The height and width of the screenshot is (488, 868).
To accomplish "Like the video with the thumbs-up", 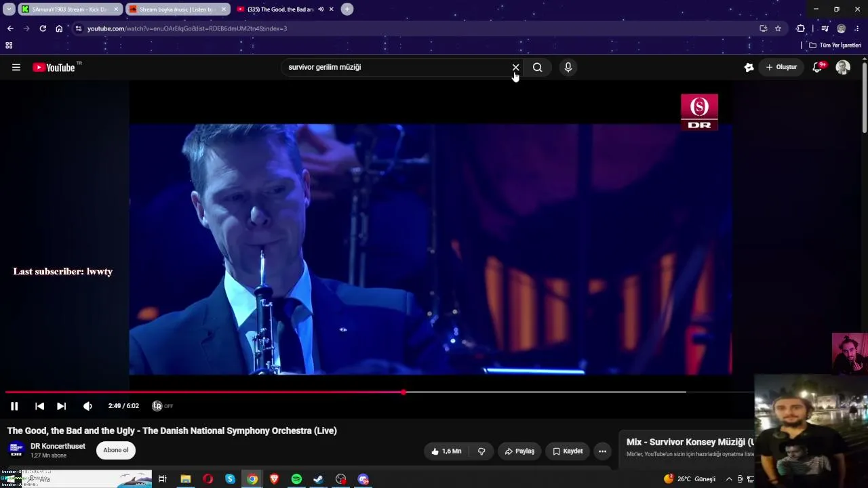I will (x=446, y=451).
